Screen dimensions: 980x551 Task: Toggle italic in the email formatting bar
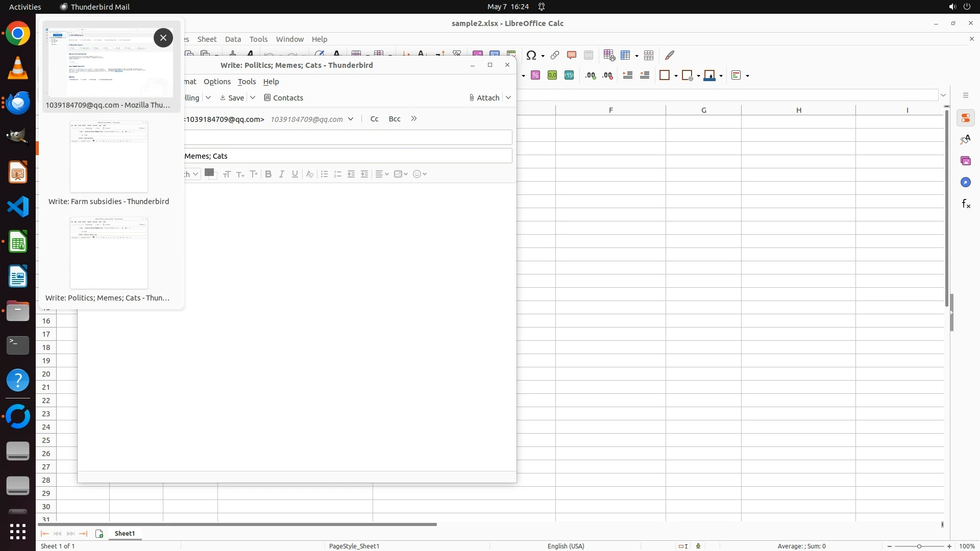click(x=281, y=174)
